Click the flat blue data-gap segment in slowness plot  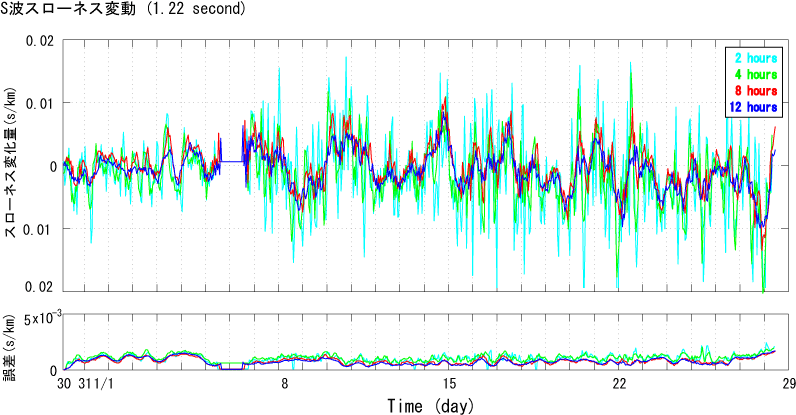point(231,161)
